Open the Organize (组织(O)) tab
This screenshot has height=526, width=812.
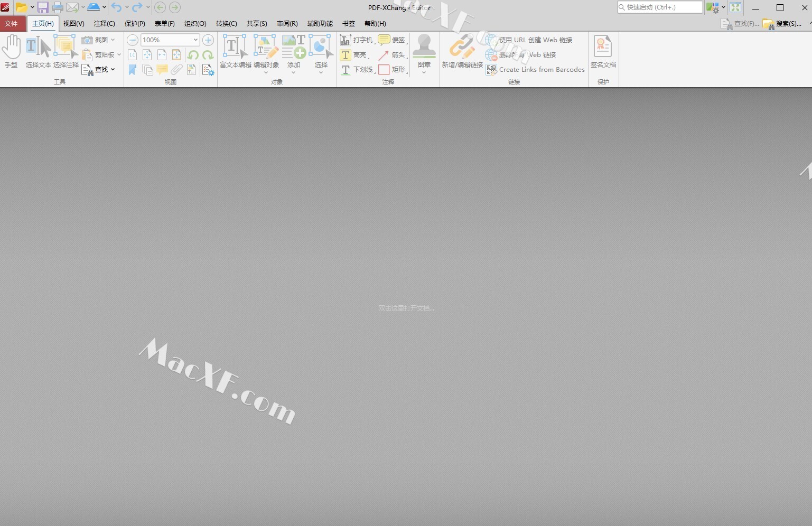195,23
